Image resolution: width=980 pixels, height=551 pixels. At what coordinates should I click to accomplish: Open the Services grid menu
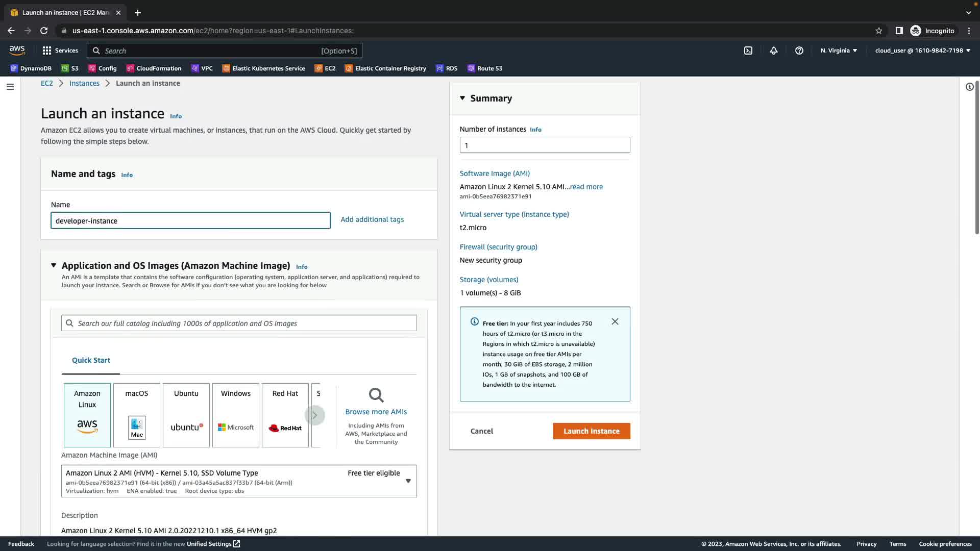pos(60,51)
